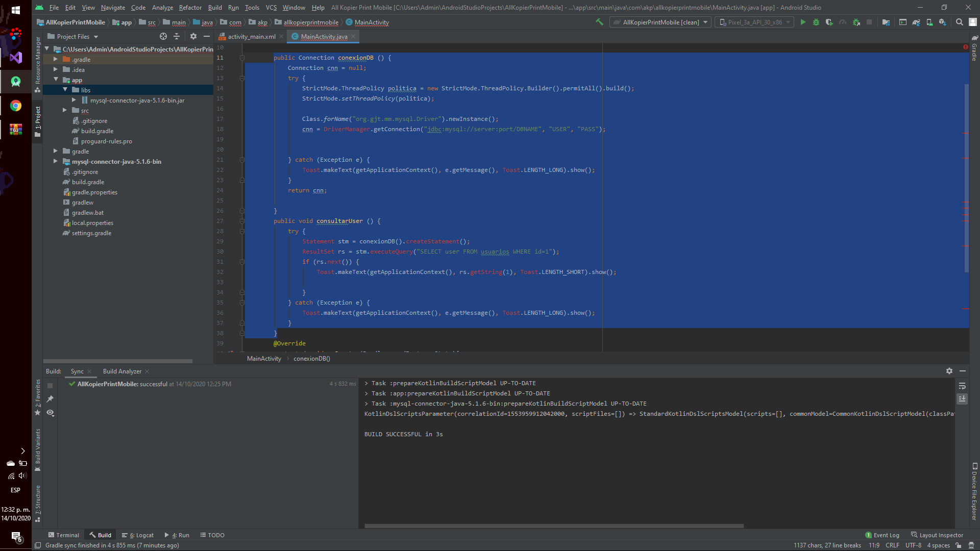Select the Sync tab in Build panel

click(x=77, y=371)
